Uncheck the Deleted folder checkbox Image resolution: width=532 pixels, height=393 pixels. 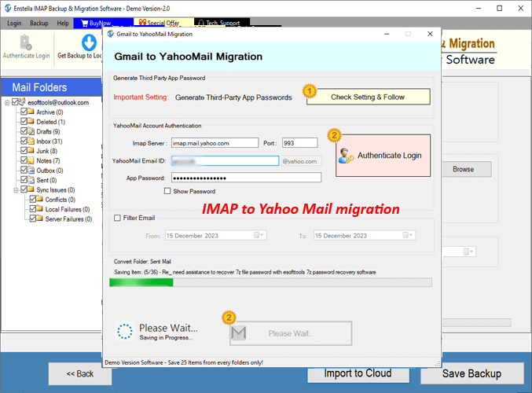pos(24,121)
